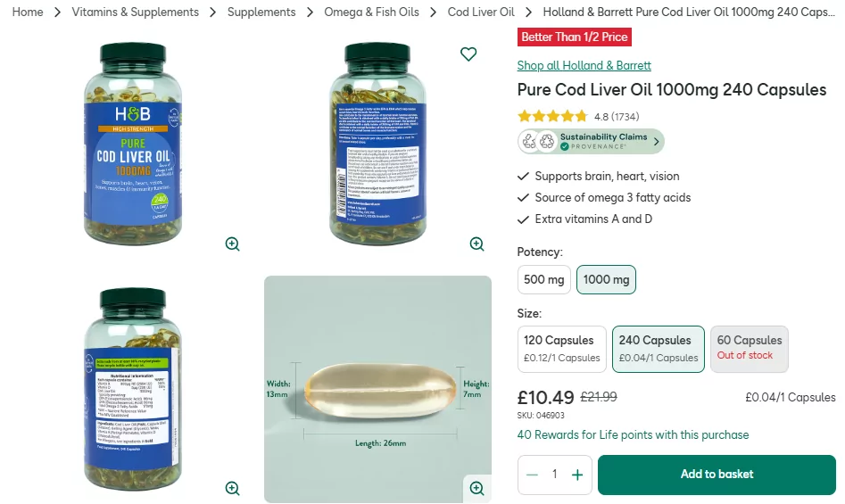Image resolution: width=845 pixels, height=504 pixels.
Task: Select 1000 mg potency option
Action: (x=606, y=280)
